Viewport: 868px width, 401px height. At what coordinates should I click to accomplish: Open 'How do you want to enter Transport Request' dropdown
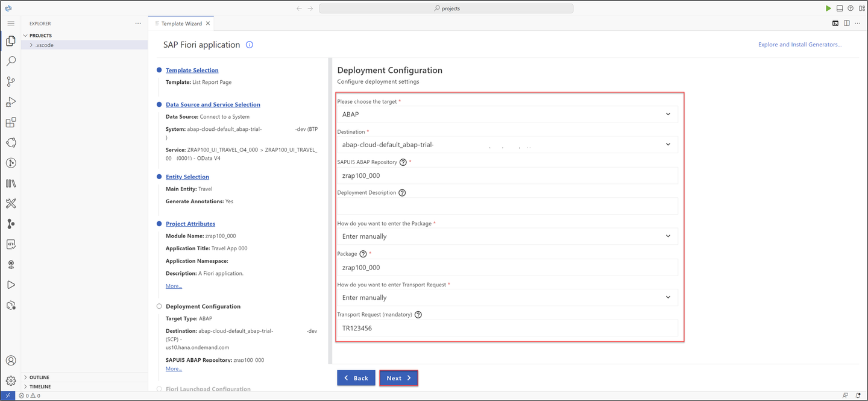click(x=507, y=297)
